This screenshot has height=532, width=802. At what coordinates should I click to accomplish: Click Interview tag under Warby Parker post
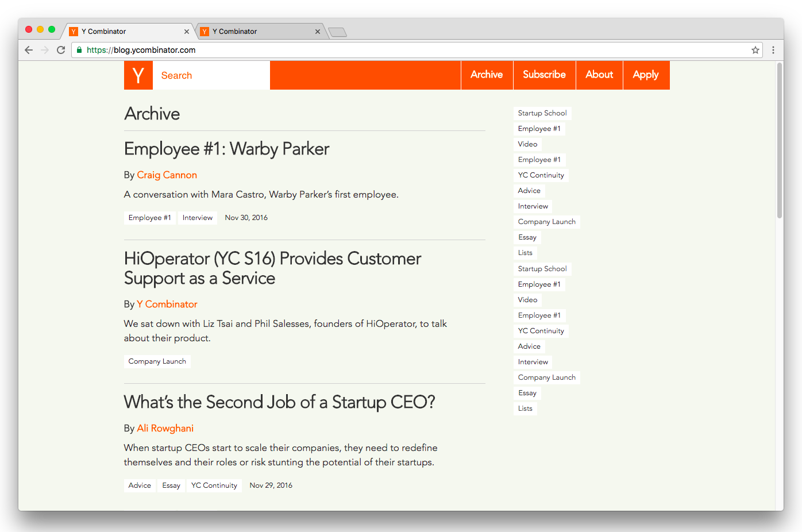pos(198,218)
